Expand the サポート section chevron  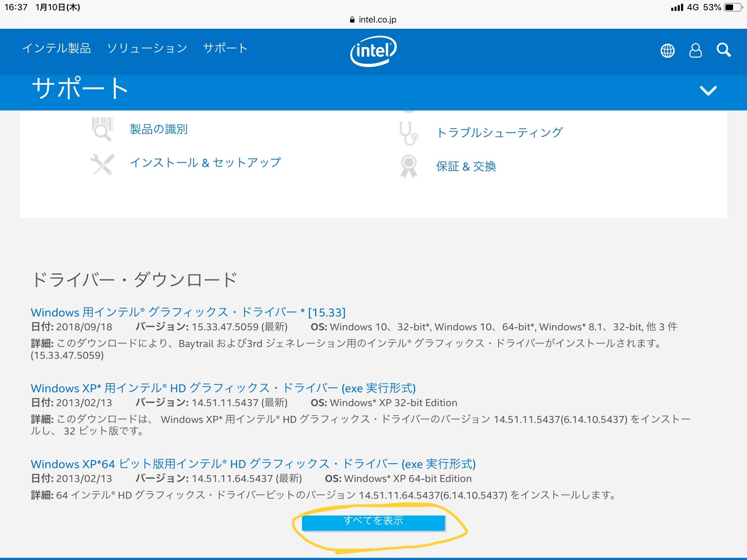(x=708, y=91)
